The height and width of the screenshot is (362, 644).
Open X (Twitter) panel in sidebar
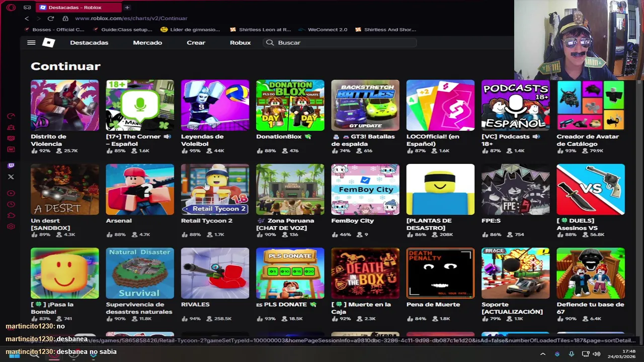point(11,177)
